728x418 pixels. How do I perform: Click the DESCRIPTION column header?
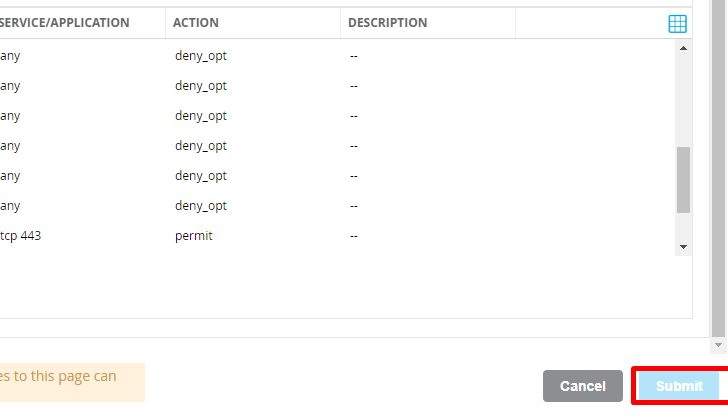[x=387, y=22]
